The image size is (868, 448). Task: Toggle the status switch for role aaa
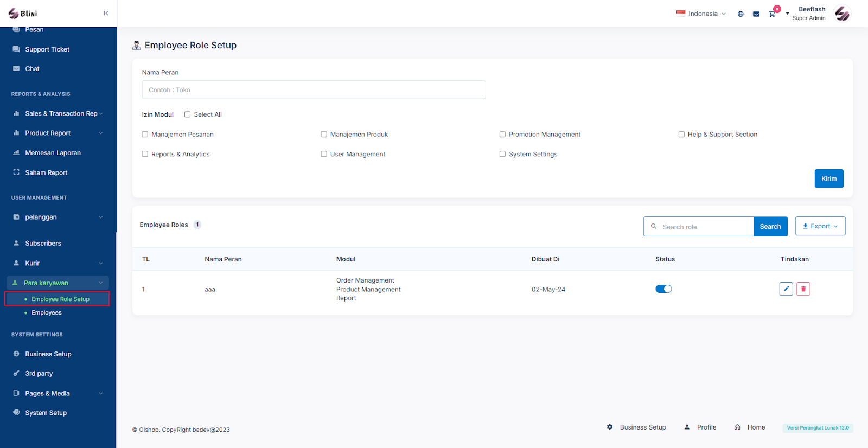pyautogui.click(x=663, y=289)
